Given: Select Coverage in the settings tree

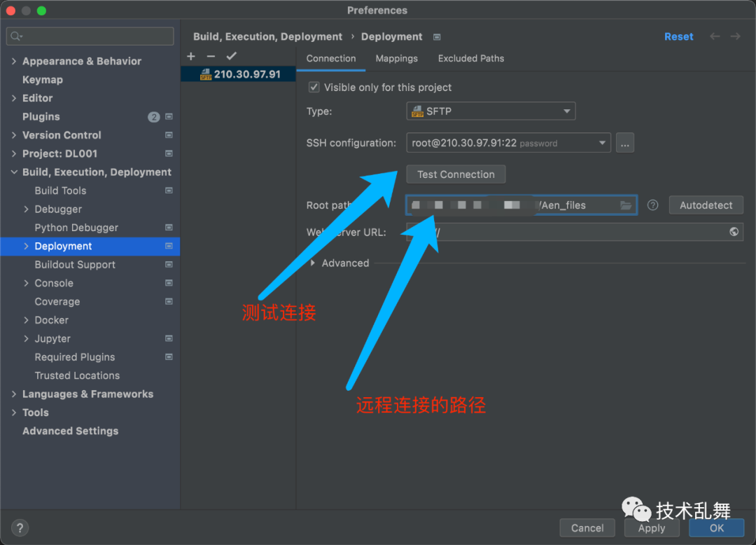Looking at the screenshot, I should 57,302.
